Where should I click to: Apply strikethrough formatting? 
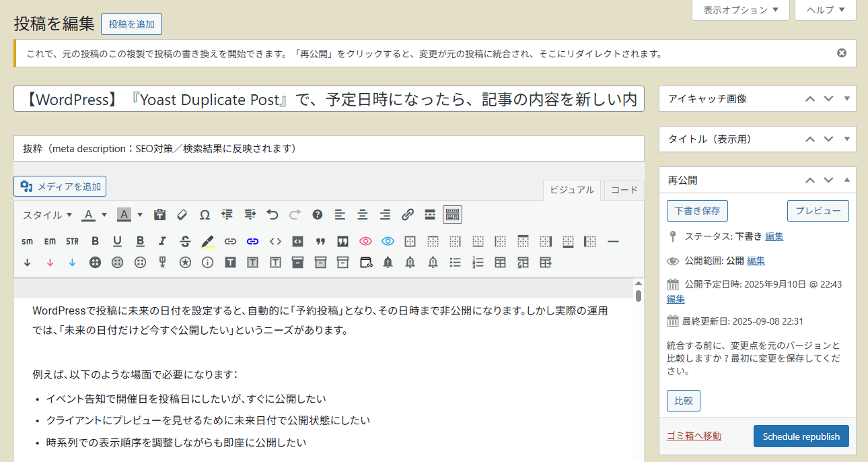coord(186,241)
